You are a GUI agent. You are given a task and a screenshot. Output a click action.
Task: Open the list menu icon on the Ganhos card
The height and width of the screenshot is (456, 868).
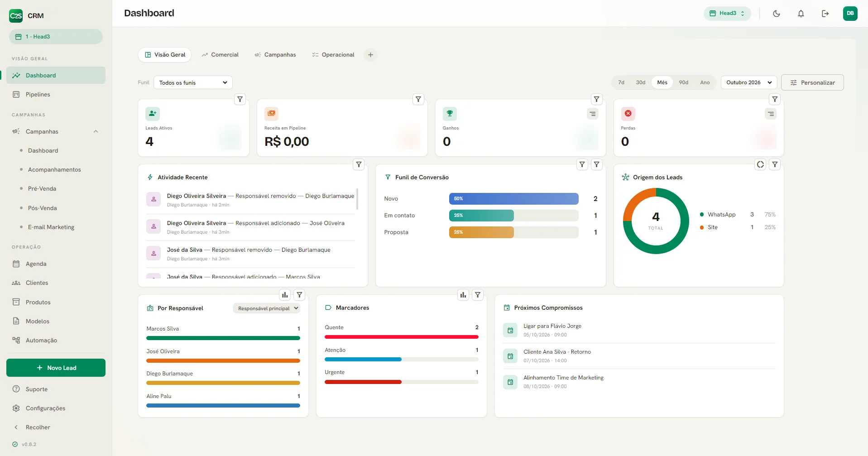click(x=593, y=114)
